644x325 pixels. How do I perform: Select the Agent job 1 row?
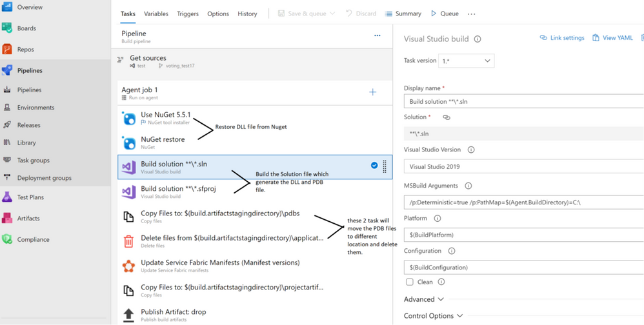[x=255, y=93]
